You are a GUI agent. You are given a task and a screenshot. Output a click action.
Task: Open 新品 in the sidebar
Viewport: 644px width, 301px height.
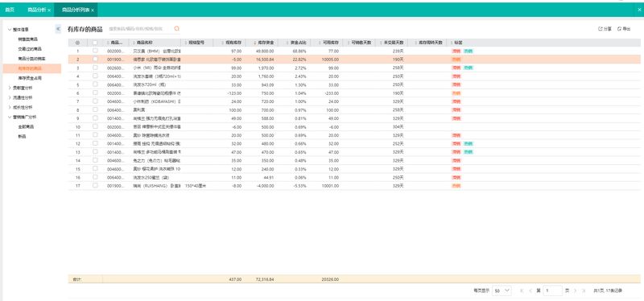pos(22,136)
